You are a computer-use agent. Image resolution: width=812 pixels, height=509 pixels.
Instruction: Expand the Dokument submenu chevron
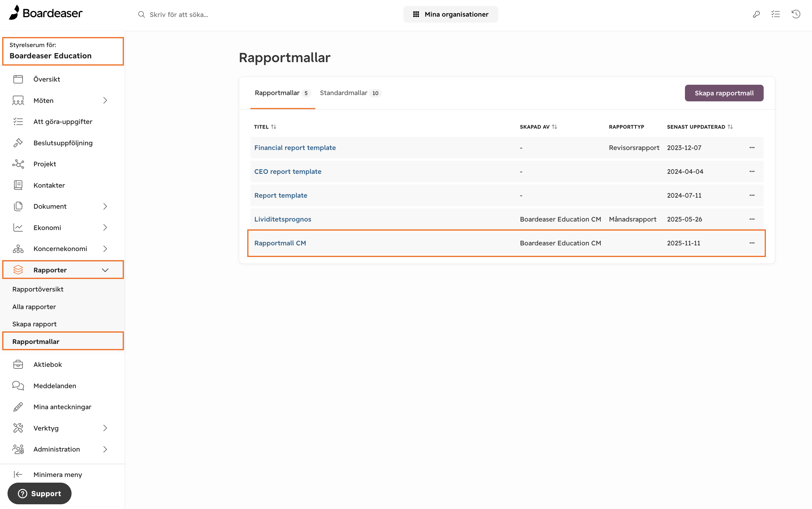[x=105, y=206]
